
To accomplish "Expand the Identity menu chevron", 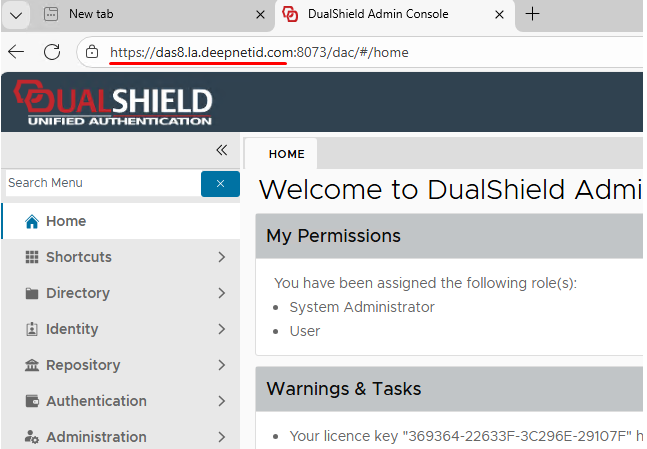I will (x=221, y=329).
